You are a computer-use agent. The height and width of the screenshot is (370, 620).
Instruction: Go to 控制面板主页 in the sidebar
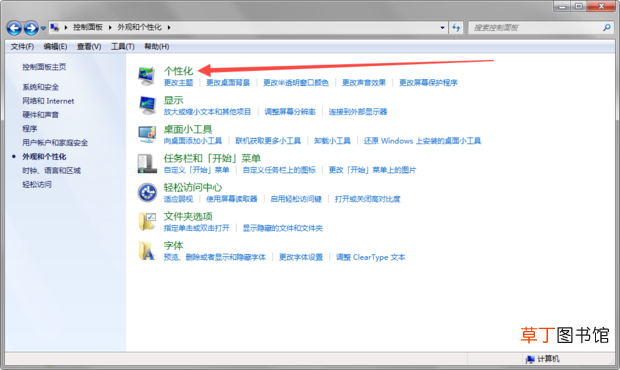(x=44, y=67)
